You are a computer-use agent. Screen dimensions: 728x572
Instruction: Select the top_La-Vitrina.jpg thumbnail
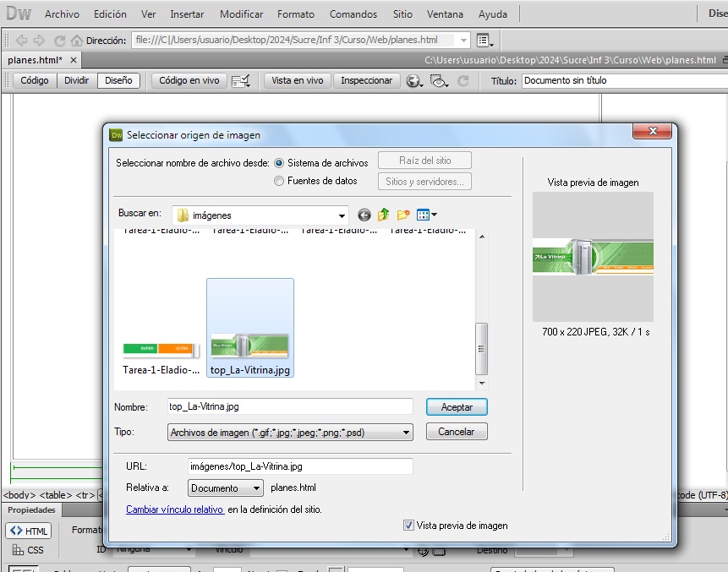[250, 328]
